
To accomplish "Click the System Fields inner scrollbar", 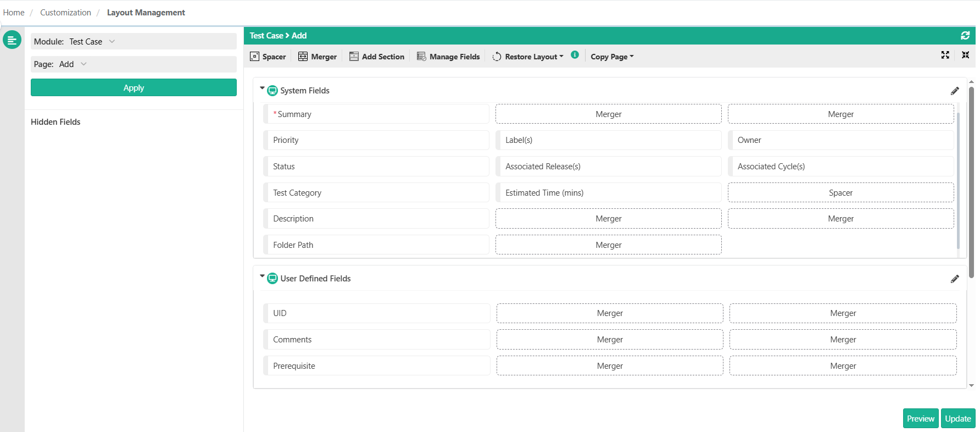I will 959,180.
